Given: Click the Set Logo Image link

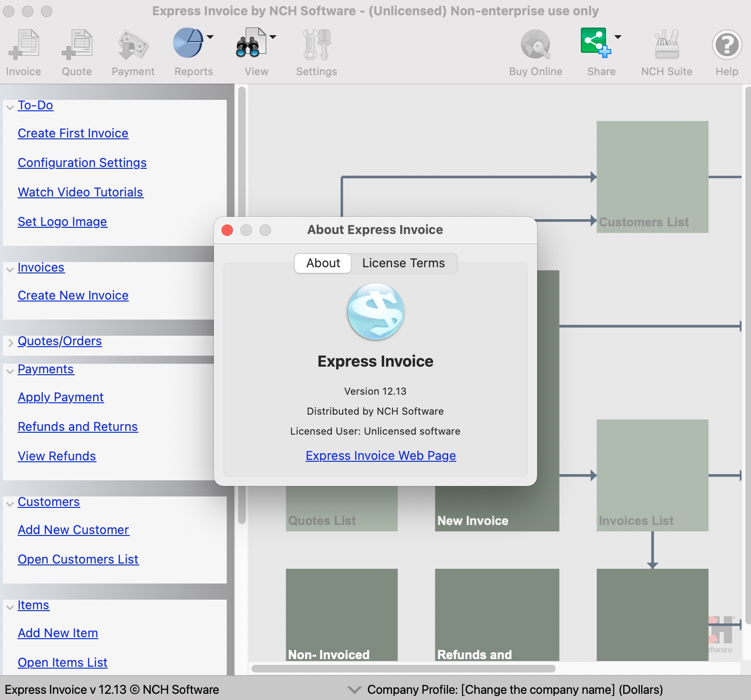Looking at the screenshot, I should [x=63, y=222].
